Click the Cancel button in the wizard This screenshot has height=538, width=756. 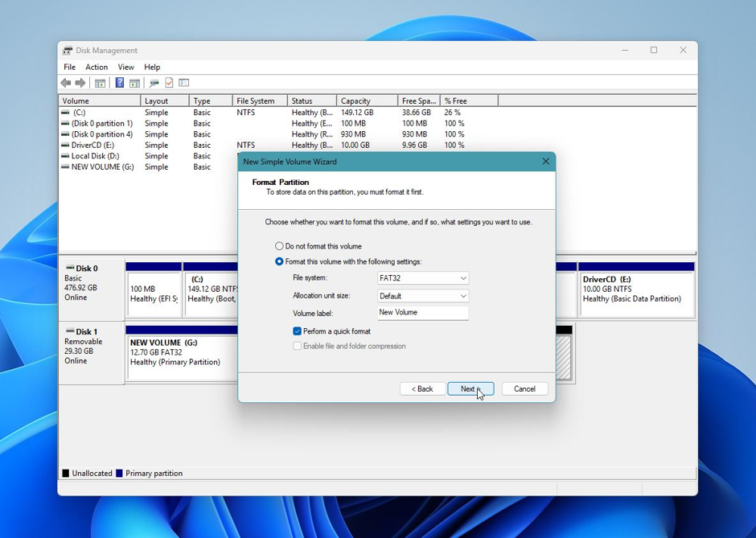tap(524, 388)
